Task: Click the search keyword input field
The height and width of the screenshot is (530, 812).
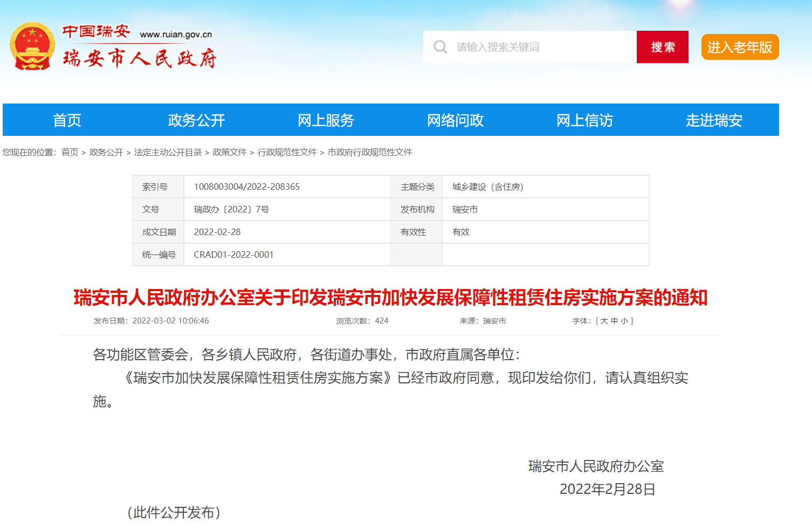Action: click(539, 47)
